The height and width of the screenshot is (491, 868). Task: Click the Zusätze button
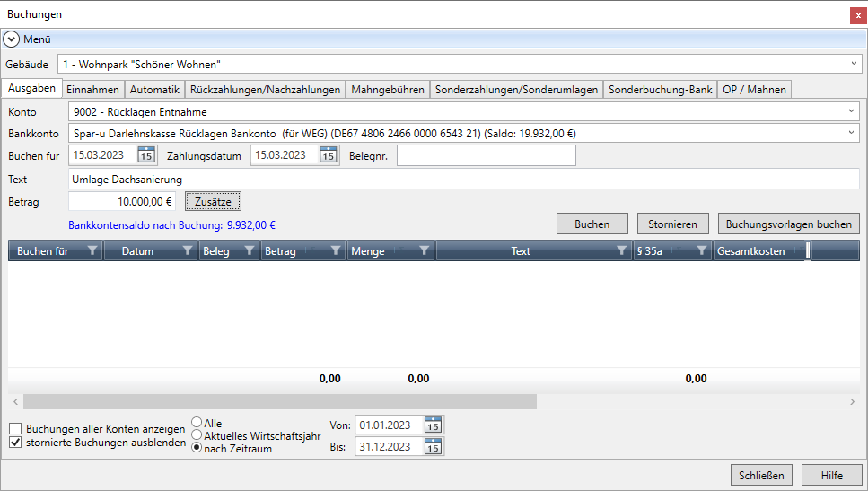pyautogui.click(x=213, y=202)
